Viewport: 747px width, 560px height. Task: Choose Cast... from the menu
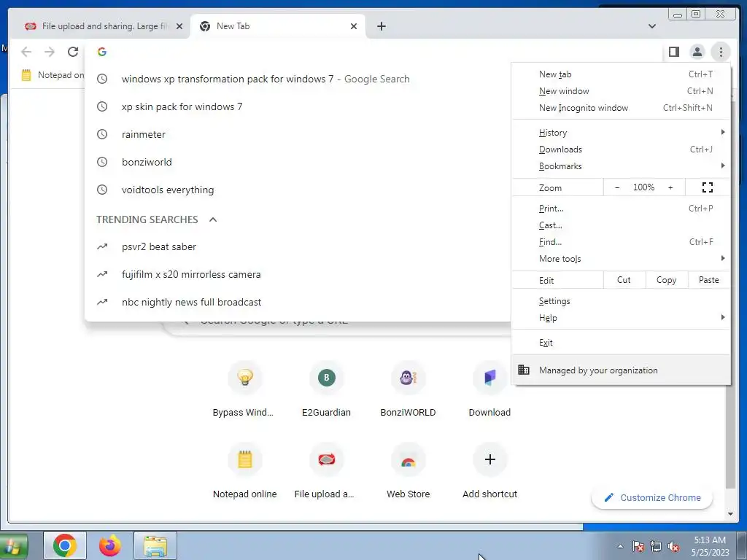tap(621, 225)
